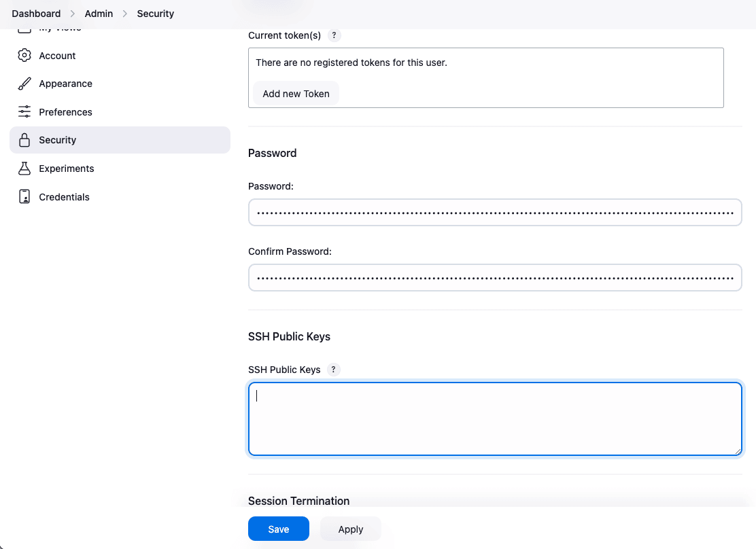Click the Account gear icon in sidebar
The image size is (756, 549).
24,56
